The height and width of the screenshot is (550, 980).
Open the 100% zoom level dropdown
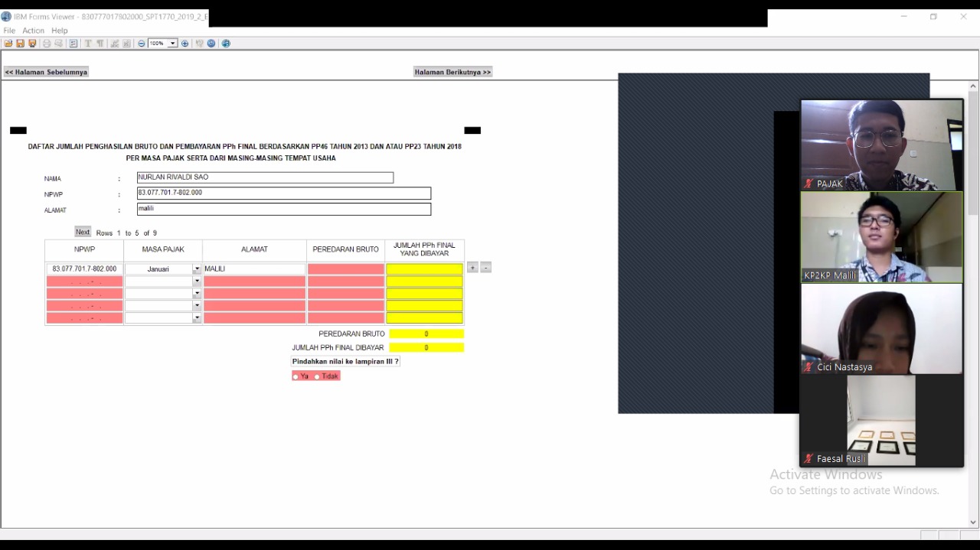[173, 44]
